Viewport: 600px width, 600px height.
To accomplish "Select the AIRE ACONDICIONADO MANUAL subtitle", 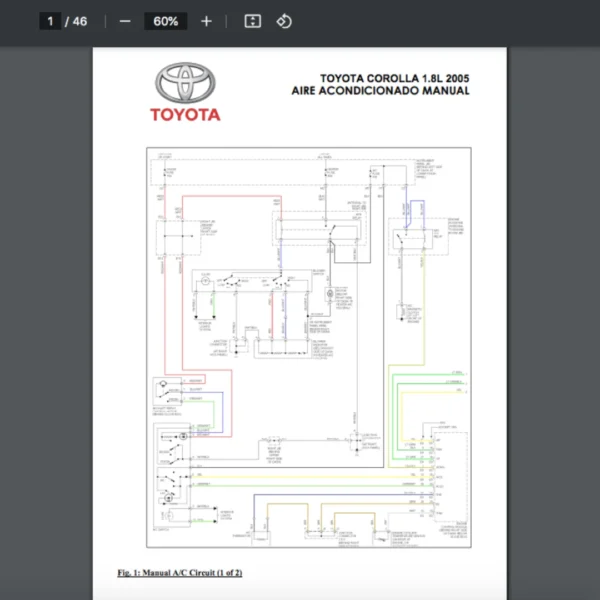I will point(380,91).
